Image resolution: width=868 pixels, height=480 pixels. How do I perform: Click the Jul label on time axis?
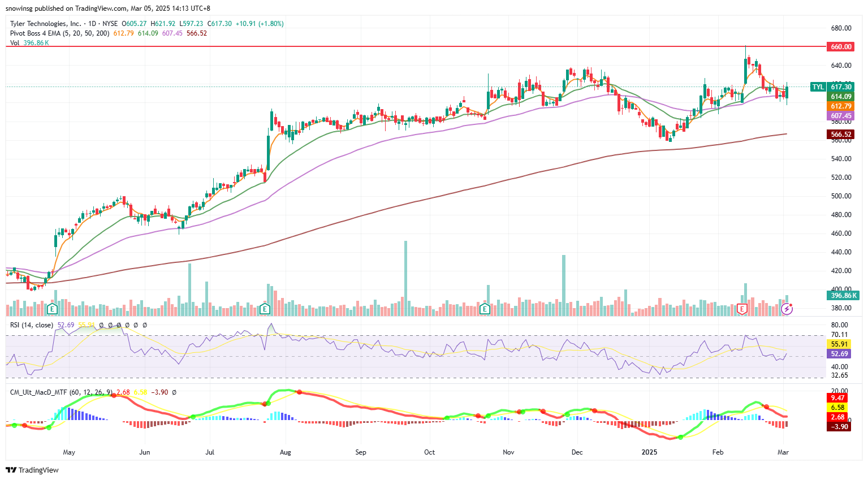pyautogui.click(x=210, y=452)
